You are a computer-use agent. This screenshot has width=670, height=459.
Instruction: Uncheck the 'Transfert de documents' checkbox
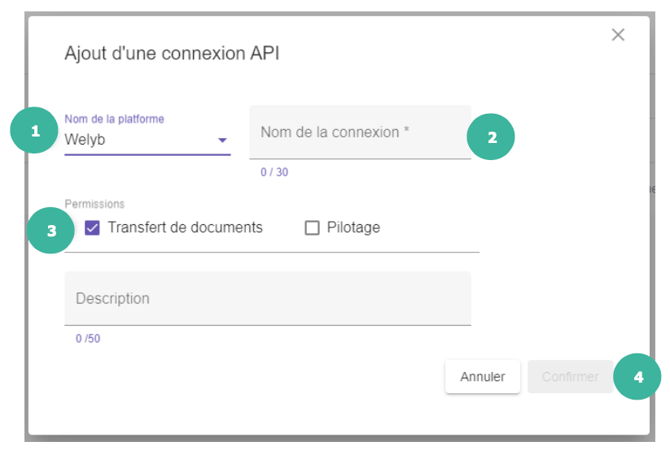click(92, 228)
